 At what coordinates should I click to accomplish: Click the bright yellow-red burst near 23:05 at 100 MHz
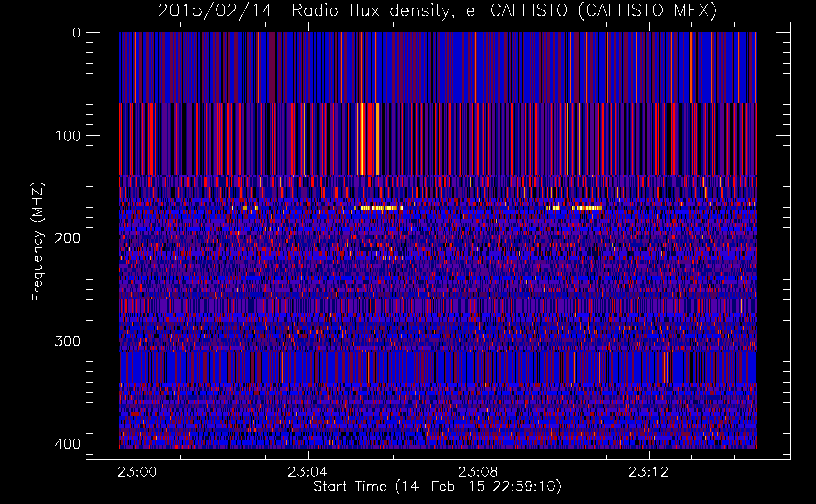click(x=369, y=139)
